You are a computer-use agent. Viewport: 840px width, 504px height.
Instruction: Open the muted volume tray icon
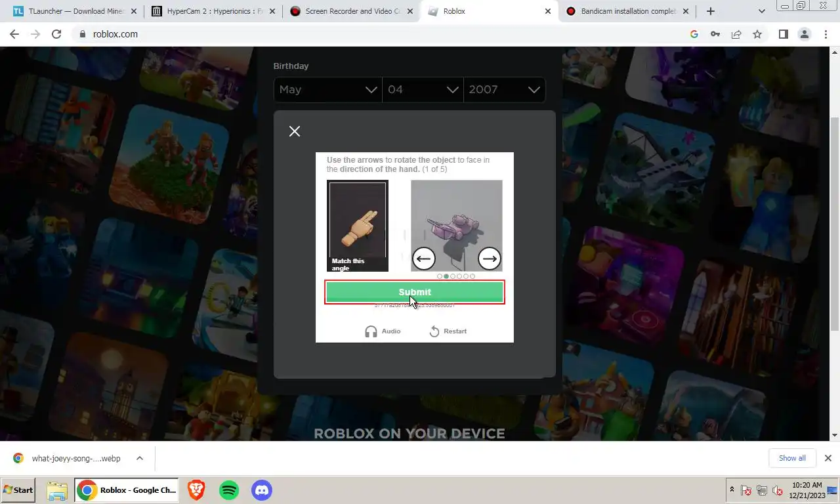coord(778,490)
